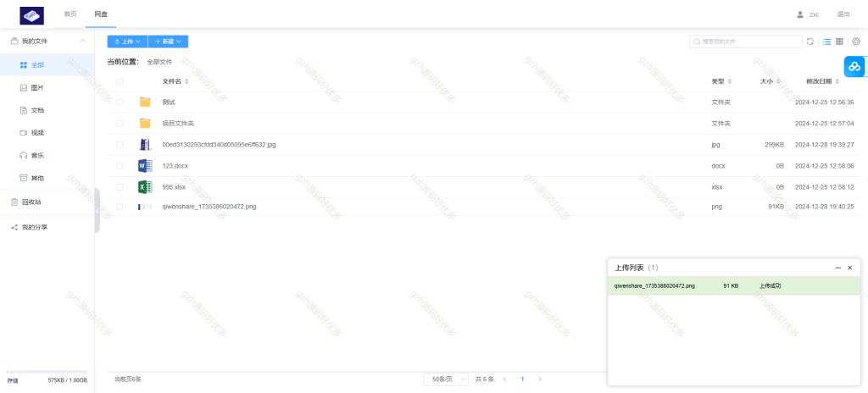Go to the next page arrow

coord(540,379)
